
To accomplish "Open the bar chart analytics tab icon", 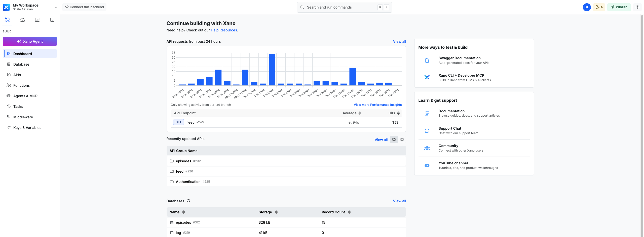I will coord(37,20).
